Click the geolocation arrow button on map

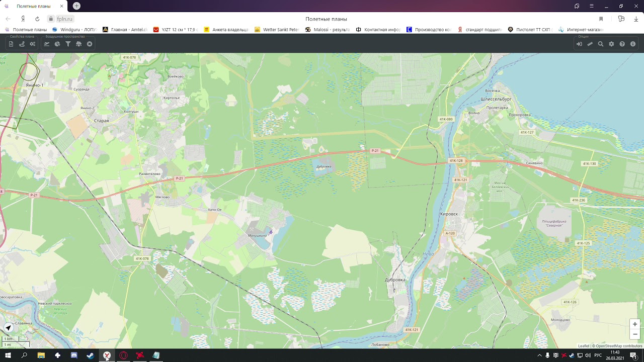click(8, 328)
